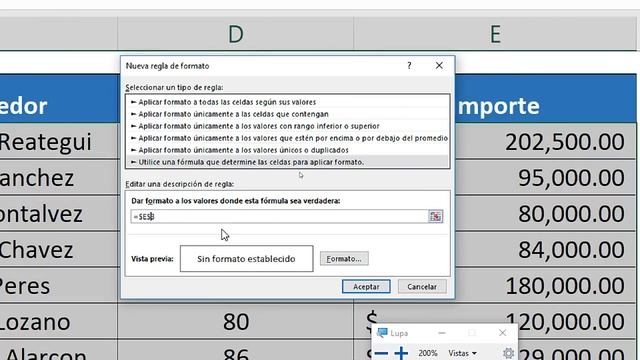Click the Reategui name cell
Viewport: 640px width, 360px height.
(x=59, y=141)
